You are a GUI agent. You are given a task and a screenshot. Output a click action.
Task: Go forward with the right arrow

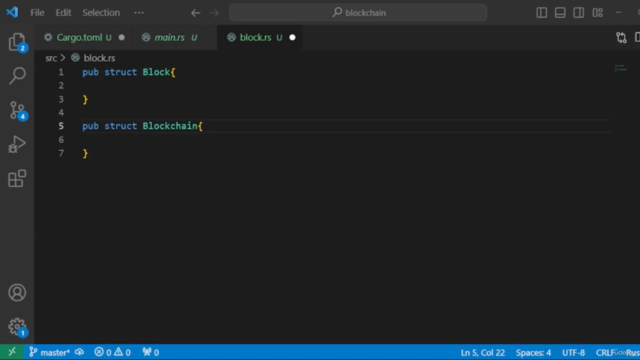tap(214, 13)
